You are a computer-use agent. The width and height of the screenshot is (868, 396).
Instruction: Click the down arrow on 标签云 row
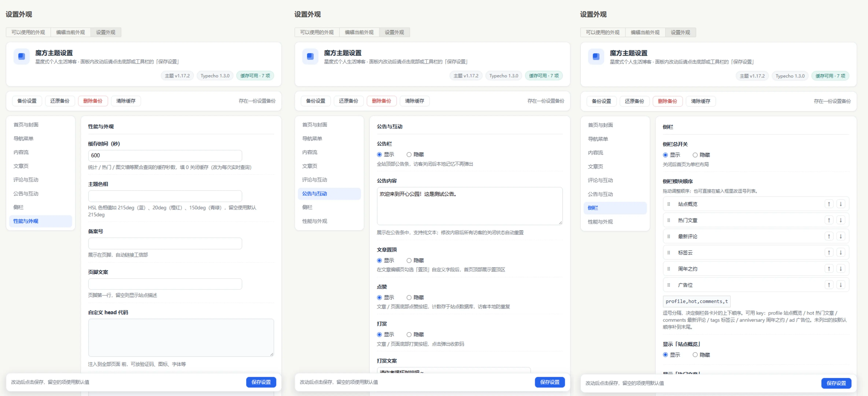(840, 253)
